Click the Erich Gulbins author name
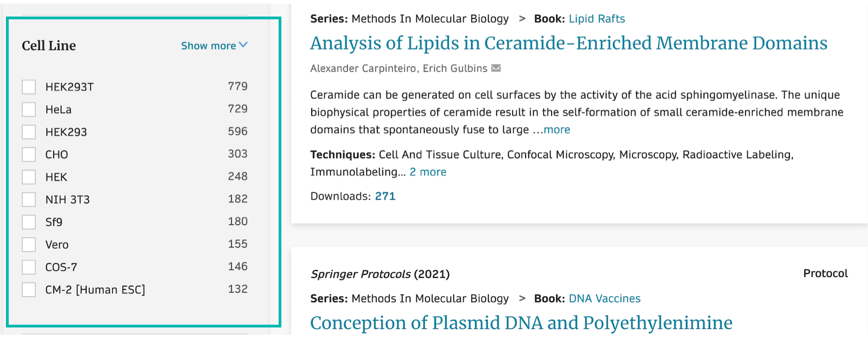The image size is (868, 350). (455, 69)
